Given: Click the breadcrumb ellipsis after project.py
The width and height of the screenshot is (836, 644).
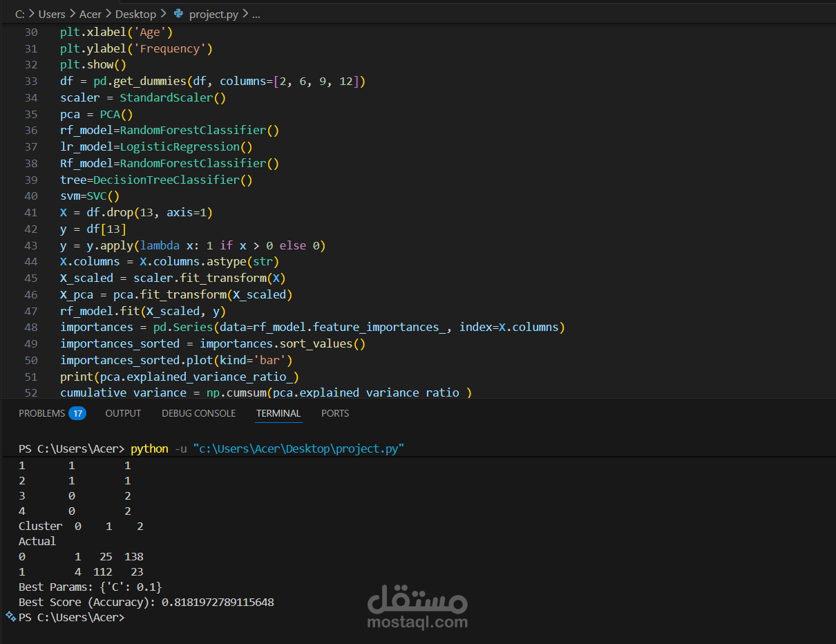Looking at the screenshot, I should tap(256, 14).
